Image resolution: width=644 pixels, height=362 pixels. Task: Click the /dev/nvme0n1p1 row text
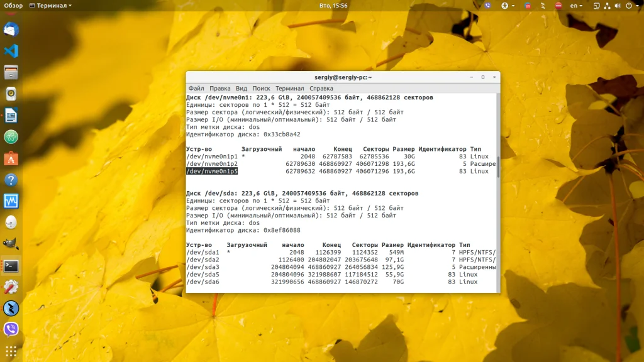(x=212, y=156)
